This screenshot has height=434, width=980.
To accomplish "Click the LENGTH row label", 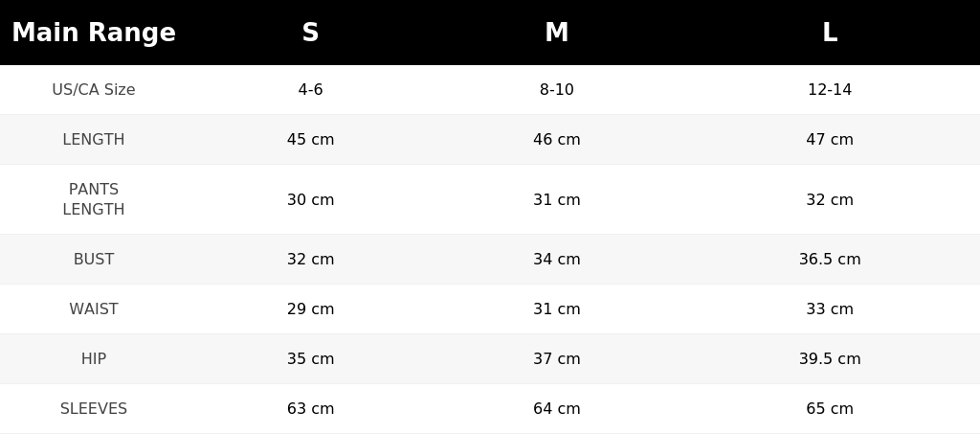I will 94,140.
